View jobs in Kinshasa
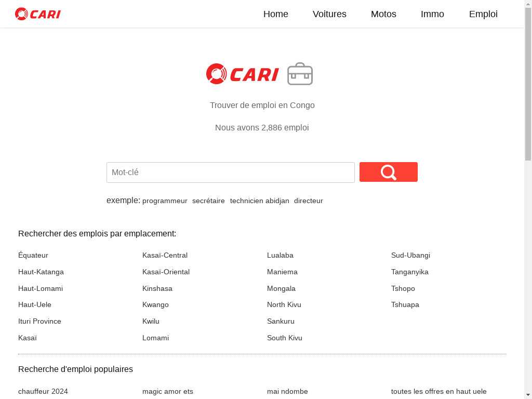The image size is (532, 399). pos(157,288)
